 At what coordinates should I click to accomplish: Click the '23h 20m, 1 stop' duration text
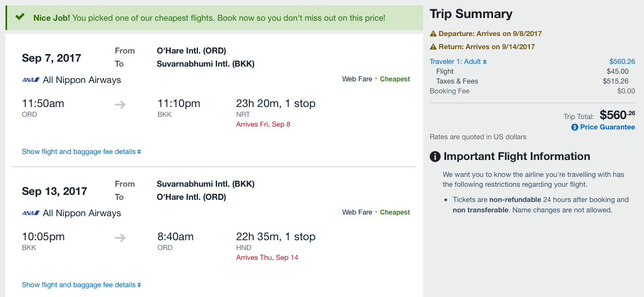pyautogui.click(x=276, y=104)
